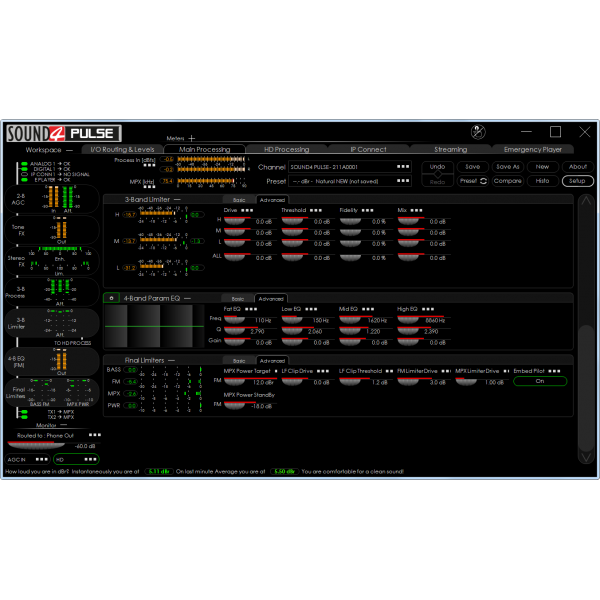The image size is (600, 600).
Task: Open the Threshold three-dots menu
Action: pos(316,210)
